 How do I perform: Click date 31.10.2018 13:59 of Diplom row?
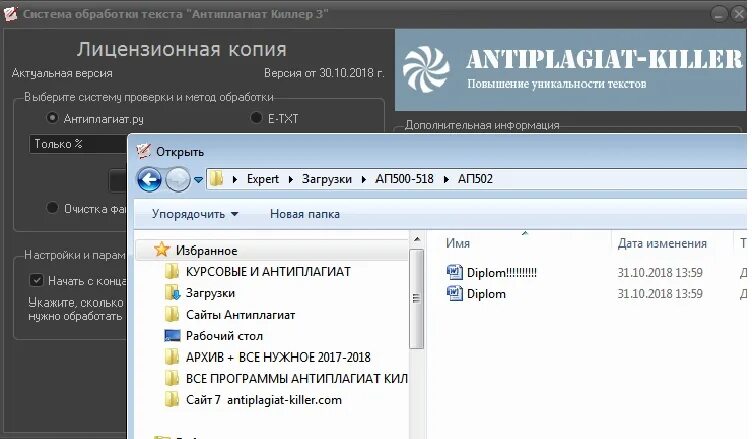[659, 294]
